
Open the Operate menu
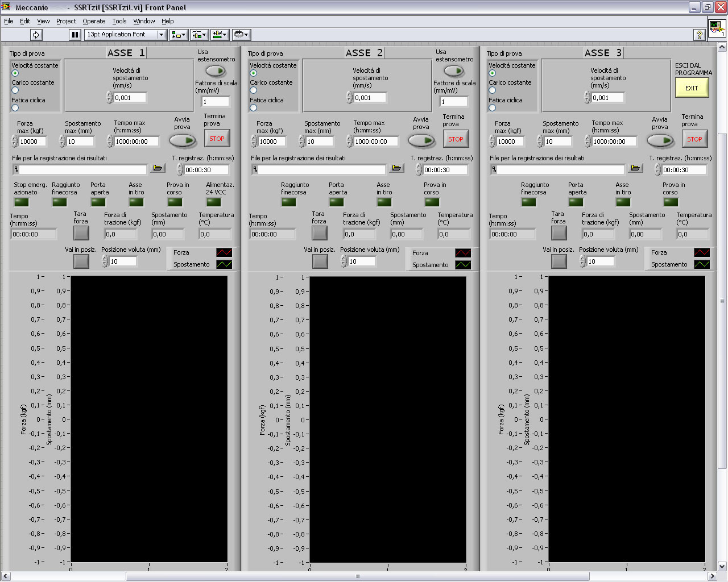[x=94, y=21]
